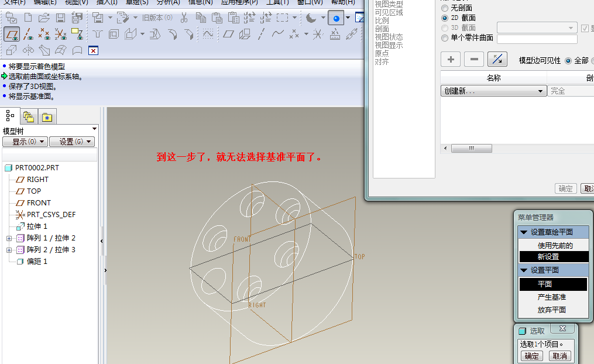Click 确定 in the 选取 dialog
The width and height of the screenshot is (594, 364).
pos(531,356)
